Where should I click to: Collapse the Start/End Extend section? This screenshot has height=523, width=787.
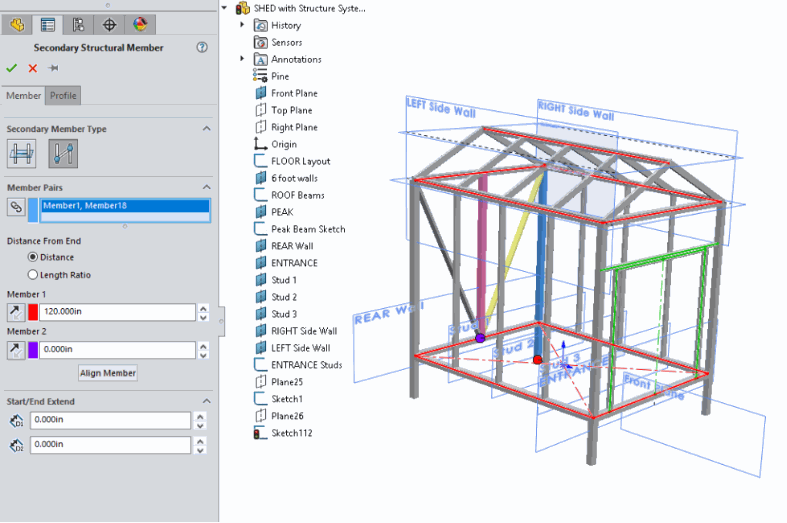tap(207, 402)
